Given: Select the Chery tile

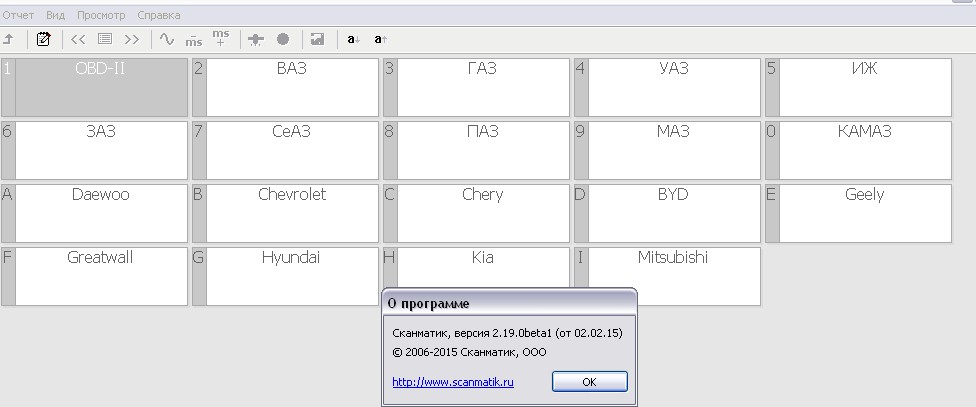Looking at the screenshot, I should coord(477,213).
